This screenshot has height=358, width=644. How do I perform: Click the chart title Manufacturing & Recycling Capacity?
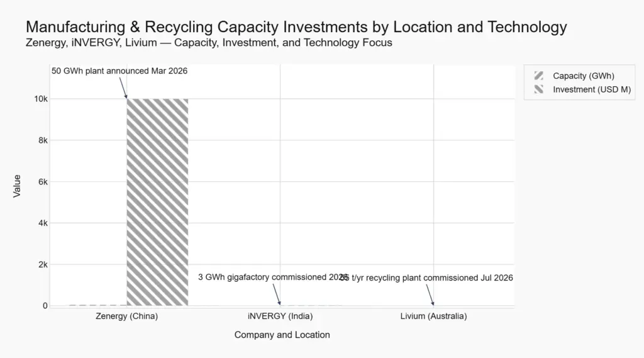coord(296,26)
